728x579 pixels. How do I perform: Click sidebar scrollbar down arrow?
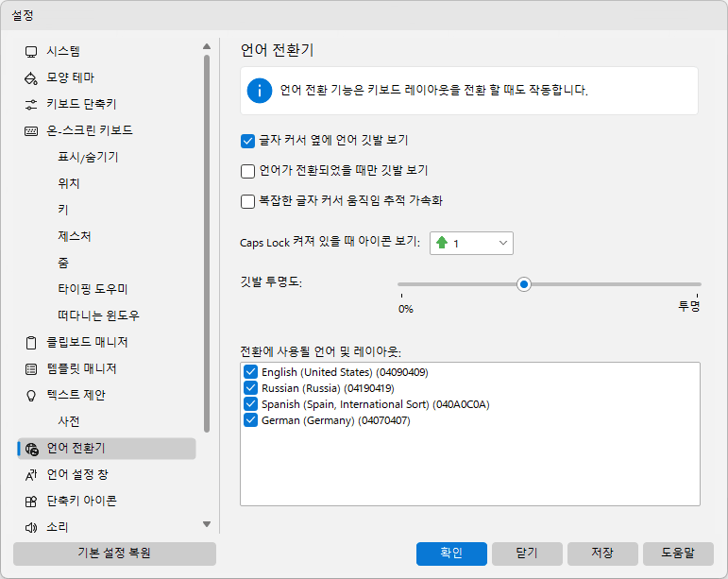207,524
